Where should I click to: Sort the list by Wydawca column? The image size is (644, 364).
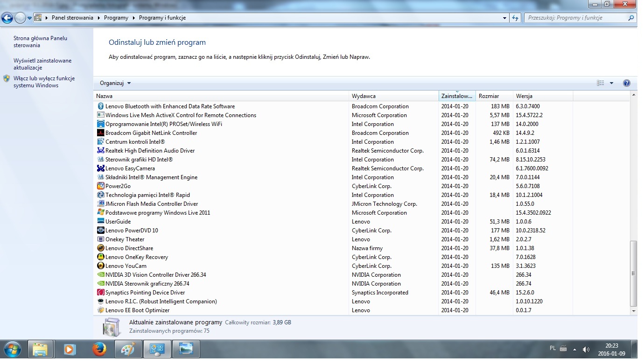point(394,96)
